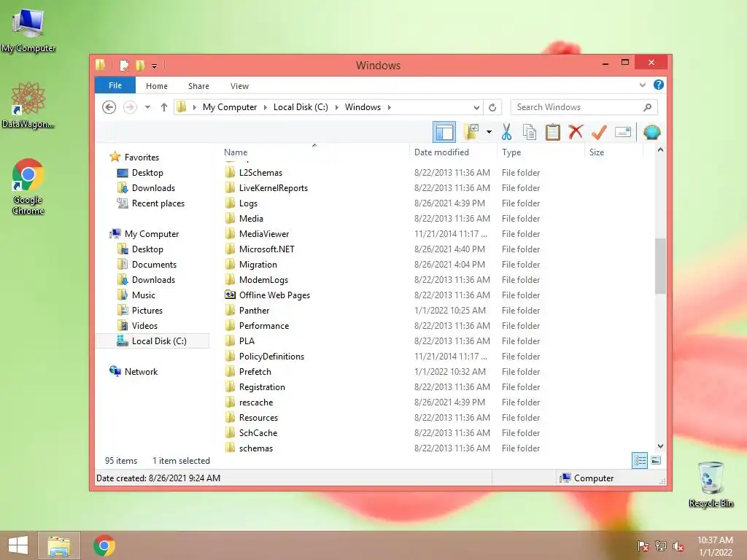747x560 pixels.
Task: Select the L2Schemas folder
Action: coord(260,172)
